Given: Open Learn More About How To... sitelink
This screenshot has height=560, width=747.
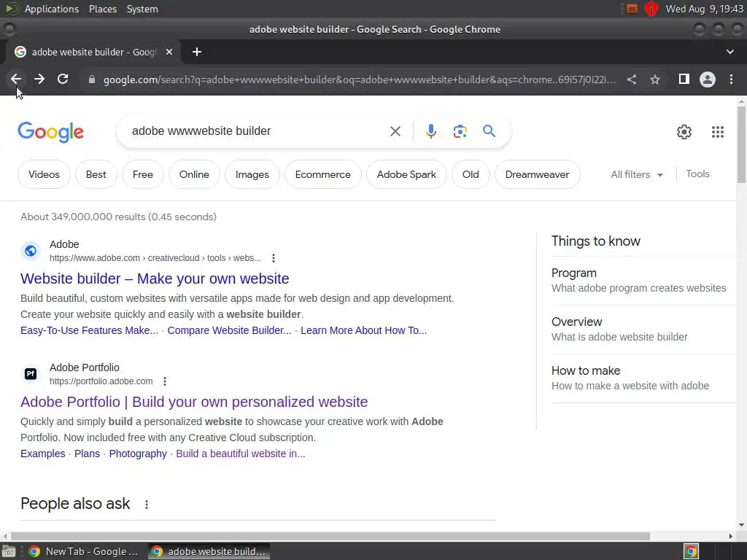Looking at the screenshot, I should (363, 330).
